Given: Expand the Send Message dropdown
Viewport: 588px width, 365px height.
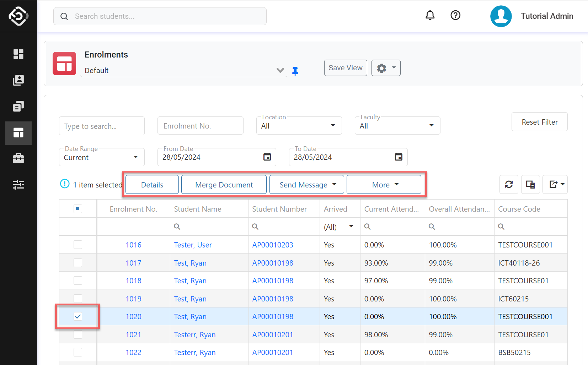Looking at the screenshot, I should (307, 185).
